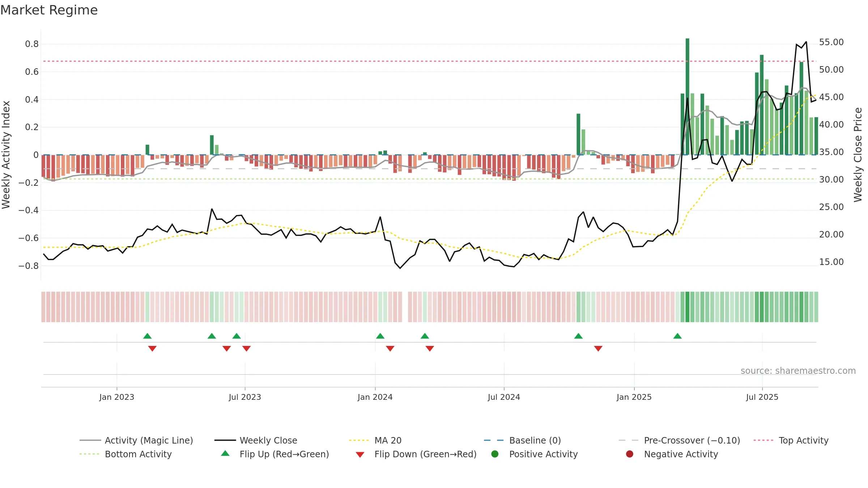
Task: Click the green Positive Activity legend dot
Action: [495, 454]
